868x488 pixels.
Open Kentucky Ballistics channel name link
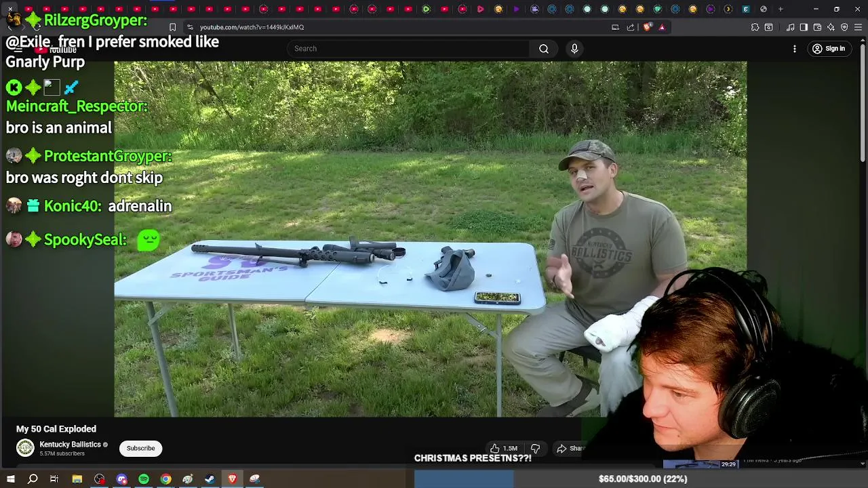coord(70,445)
